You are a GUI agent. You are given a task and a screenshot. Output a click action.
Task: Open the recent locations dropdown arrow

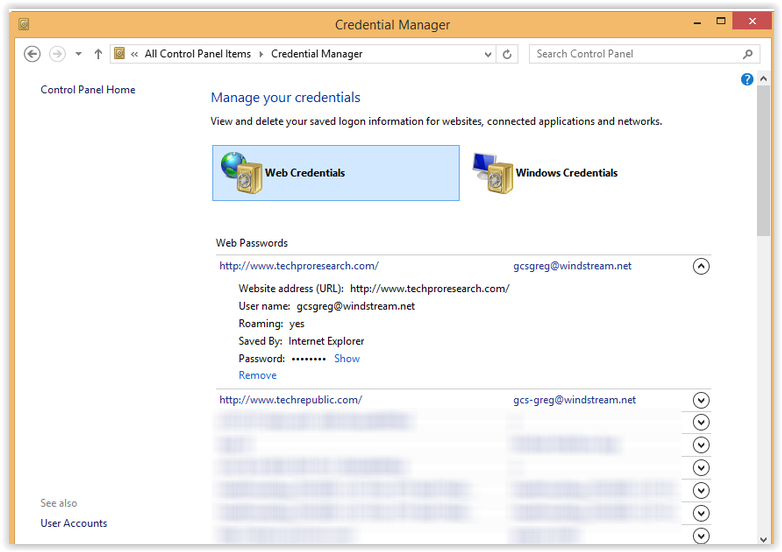pyautogui.click(x=78, y=54)
